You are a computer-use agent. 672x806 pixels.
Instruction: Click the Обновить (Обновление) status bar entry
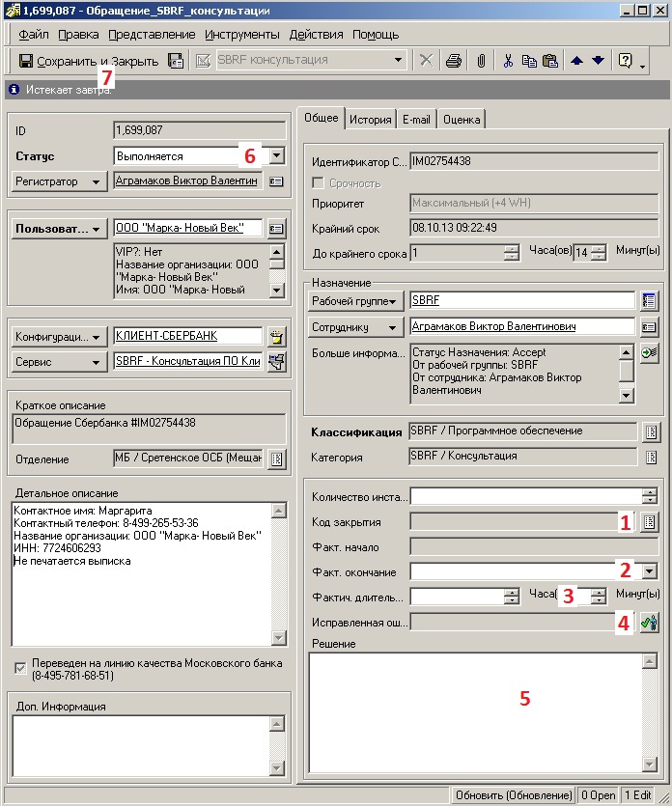[514, 795]
